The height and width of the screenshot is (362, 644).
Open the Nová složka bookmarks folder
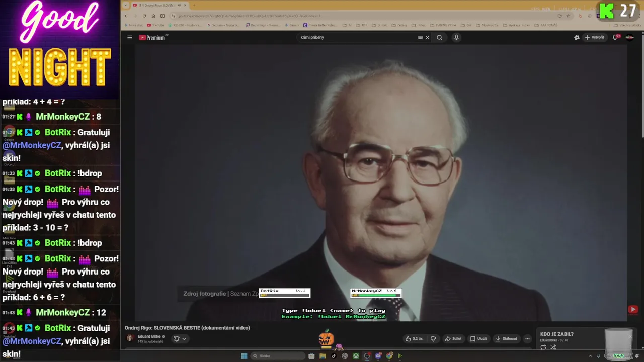[x=488, y=25]
